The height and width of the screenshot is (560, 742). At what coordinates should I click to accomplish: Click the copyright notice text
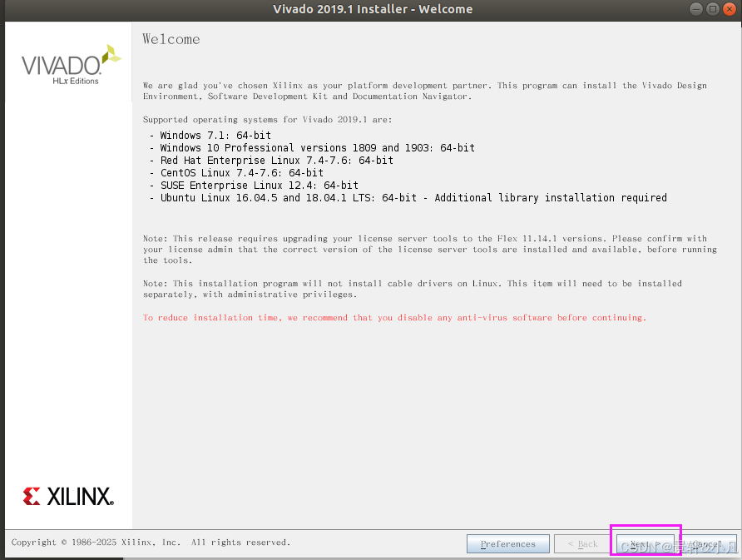click(151, 543)
